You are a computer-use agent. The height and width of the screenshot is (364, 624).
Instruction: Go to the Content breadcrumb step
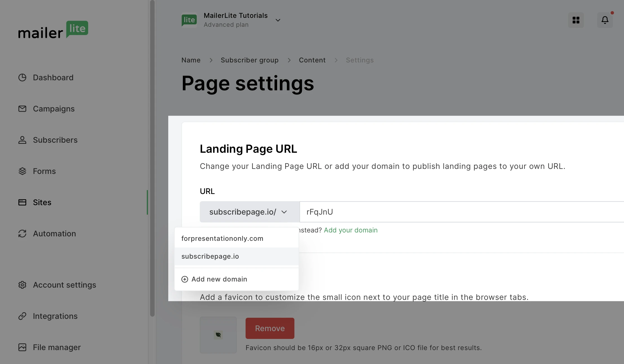312,60
